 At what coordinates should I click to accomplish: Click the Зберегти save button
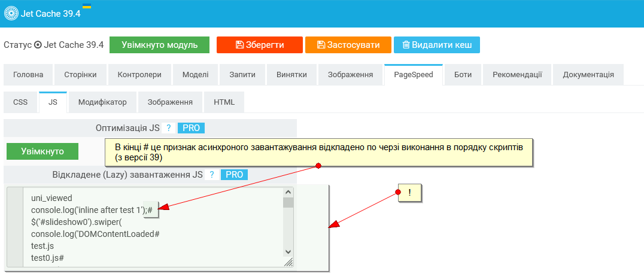pyautogui.click(x=260, y=45)
